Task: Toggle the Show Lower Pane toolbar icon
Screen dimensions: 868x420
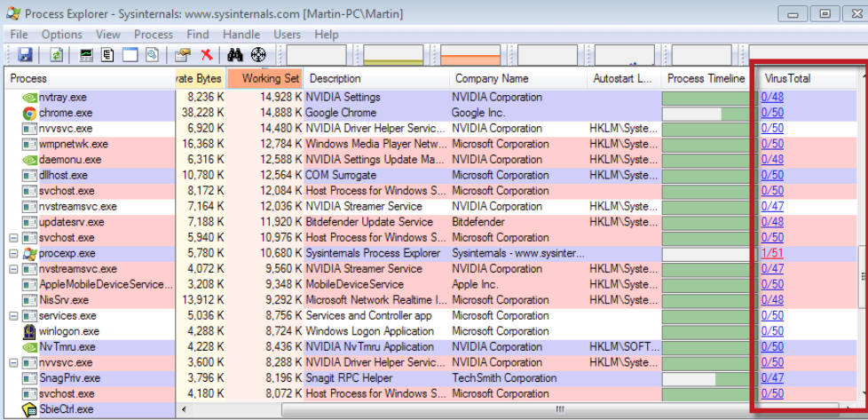Action: tap(130, 54)
